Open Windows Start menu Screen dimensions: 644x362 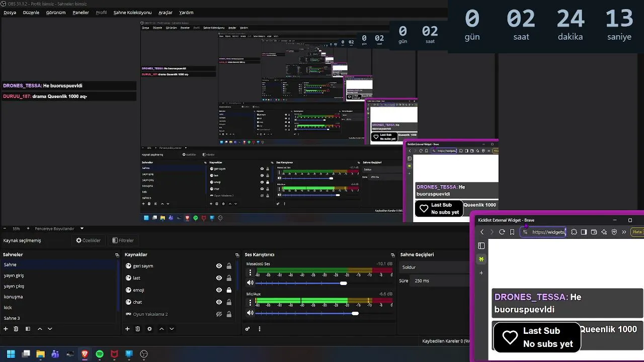click(11, 354)
